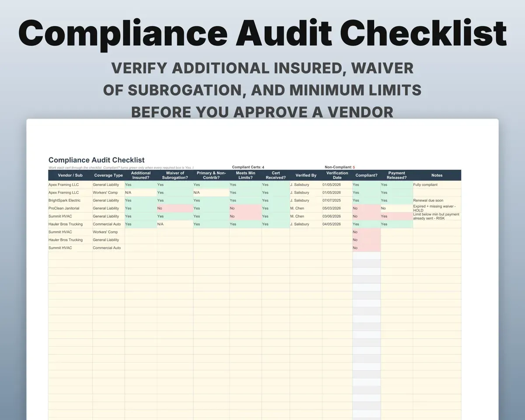Select ProClean Janitorial's red Waiver of Subrogation 'No'
The width and height of the screenshot is (525, 420).
175,208
